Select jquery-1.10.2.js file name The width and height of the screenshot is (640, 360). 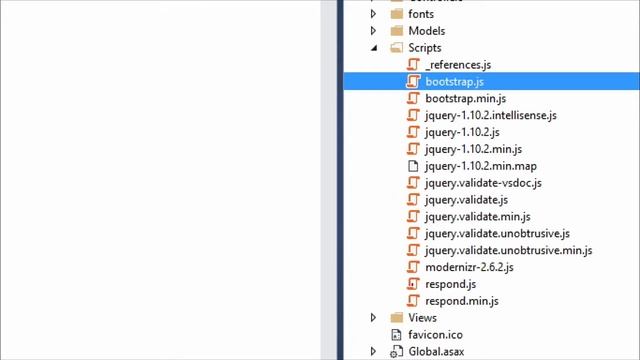462,132
